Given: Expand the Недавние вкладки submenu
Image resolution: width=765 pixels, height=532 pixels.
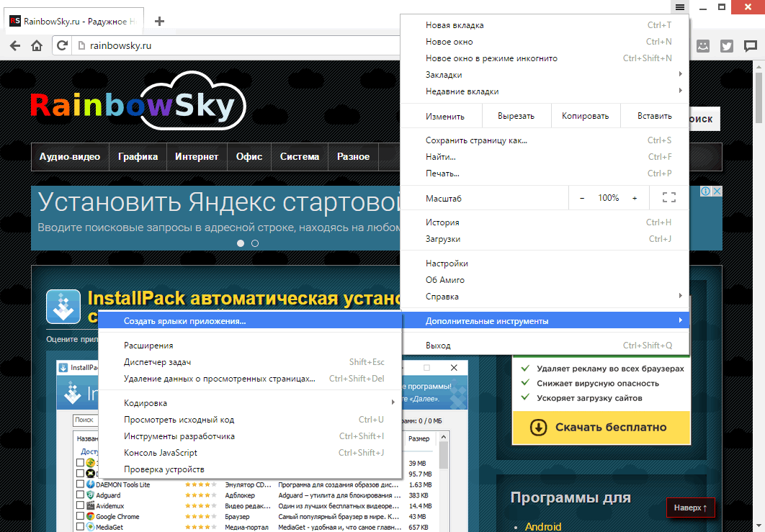Looking at the screenshot, I should (x=545, y=91).
